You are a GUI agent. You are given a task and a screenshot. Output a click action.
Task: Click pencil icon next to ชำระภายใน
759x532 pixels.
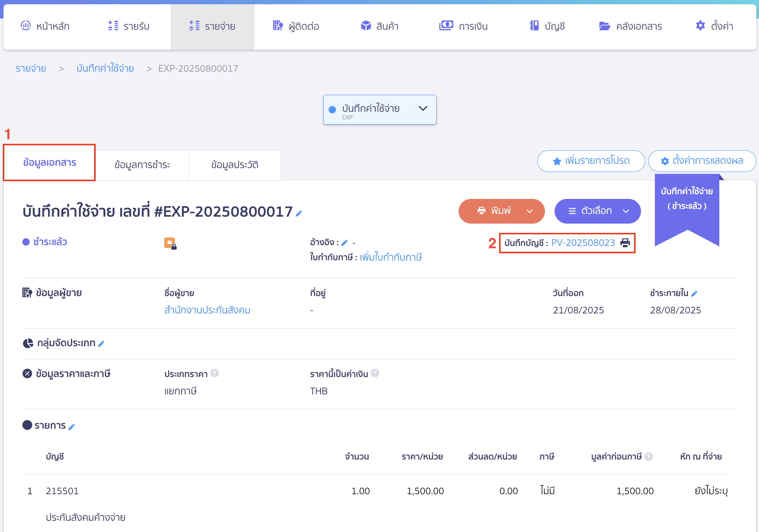click(694, 293)
